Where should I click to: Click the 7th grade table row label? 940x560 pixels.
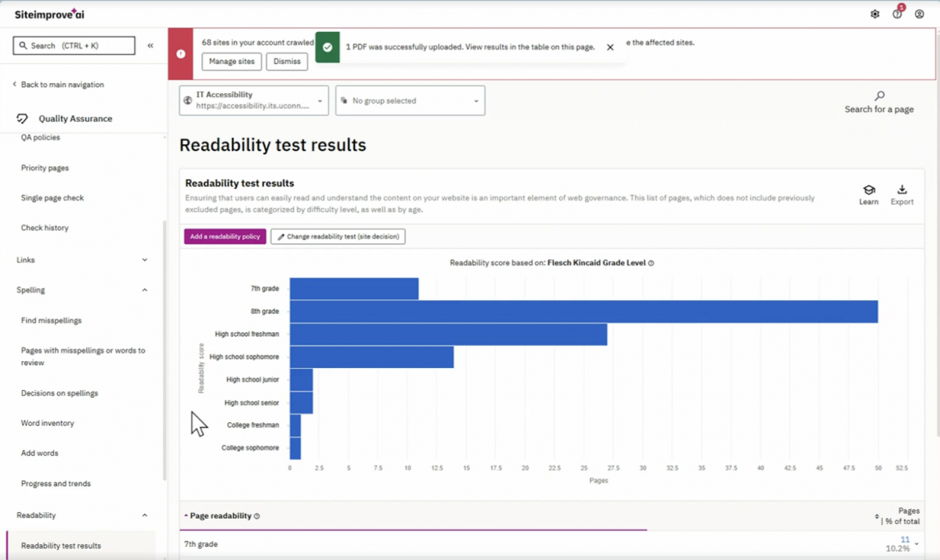click(x=201, y=544)
